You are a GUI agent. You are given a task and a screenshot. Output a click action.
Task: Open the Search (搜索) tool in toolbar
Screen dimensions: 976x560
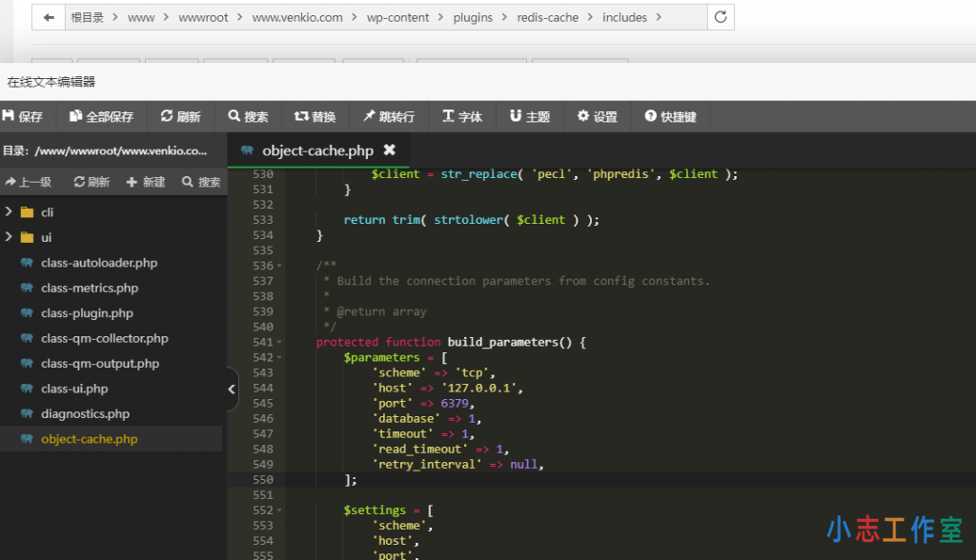click(x=248, y=116)
